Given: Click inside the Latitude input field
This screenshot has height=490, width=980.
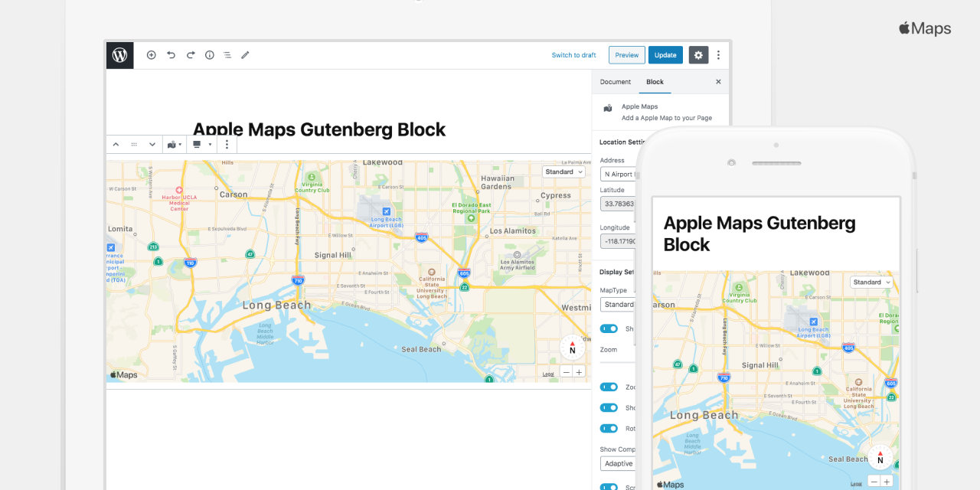Looking at the screenshot, I should pyautogui.click(x=618, y=204).
